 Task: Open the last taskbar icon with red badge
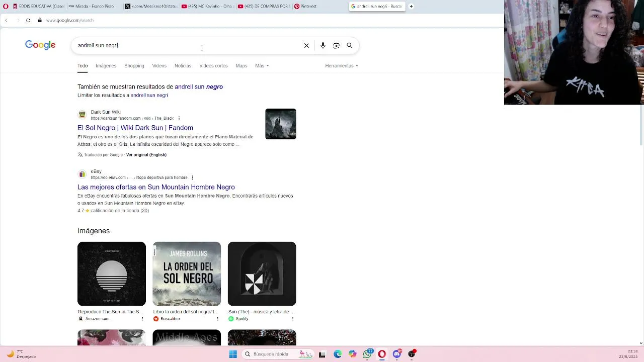coord(412,354)
